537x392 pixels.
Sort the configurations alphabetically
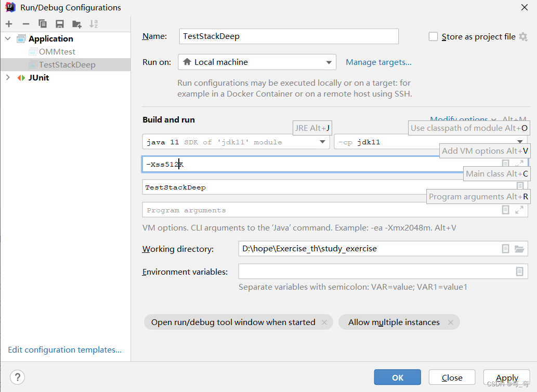tap(94, 24)
